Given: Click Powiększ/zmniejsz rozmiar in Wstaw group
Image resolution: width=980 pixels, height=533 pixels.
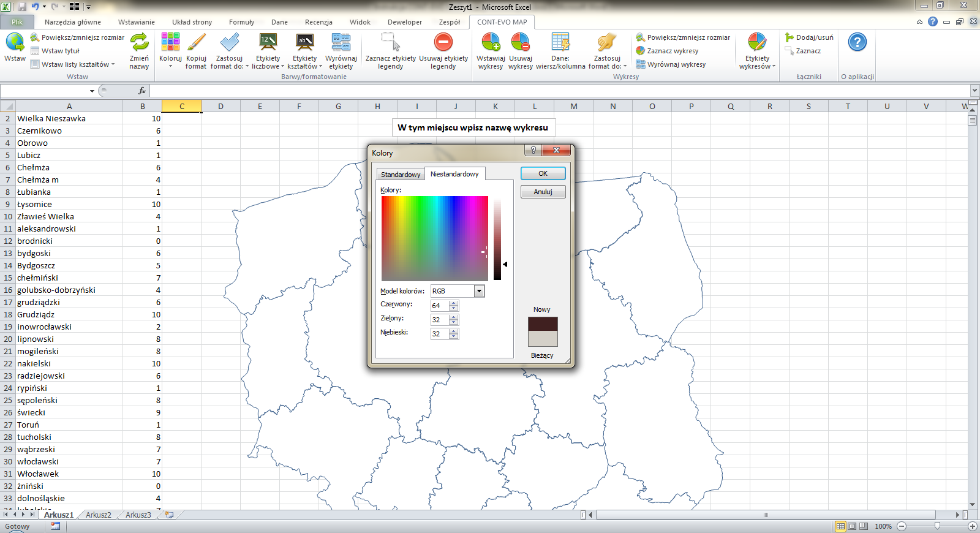Looking at the screenshot, I should click(x=77, y=37).
